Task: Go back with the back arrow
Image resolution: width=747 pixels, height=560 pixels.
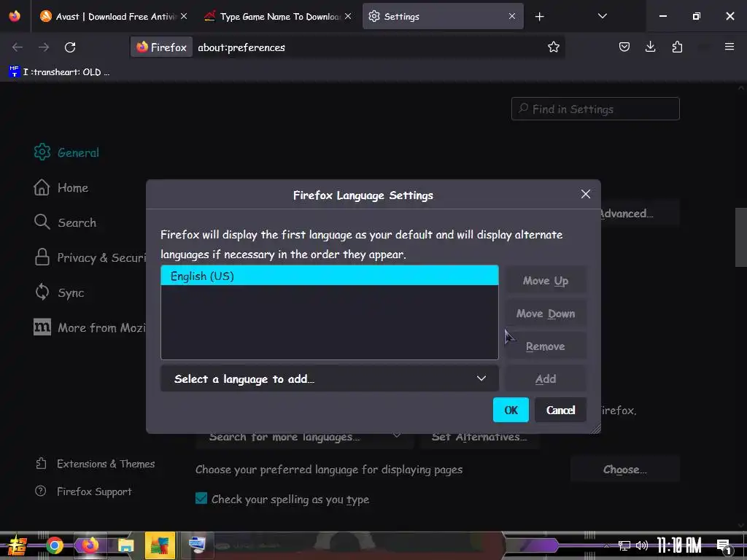Action: point(18,47)
